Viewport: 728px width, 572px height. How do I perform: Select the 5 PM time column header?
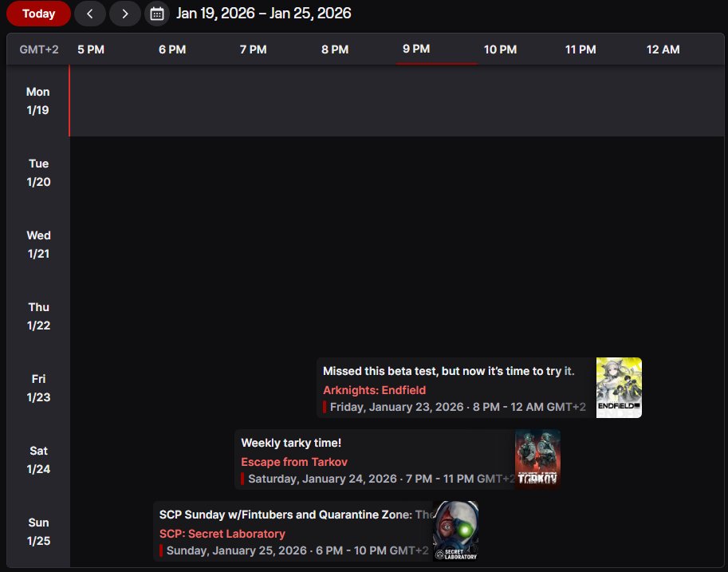(91, 49)
